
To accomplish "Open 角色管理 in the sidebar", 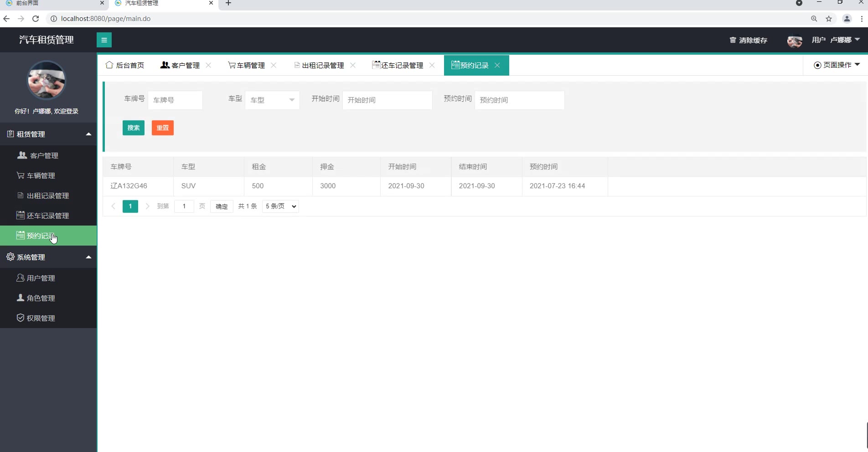I will point(48,298).
